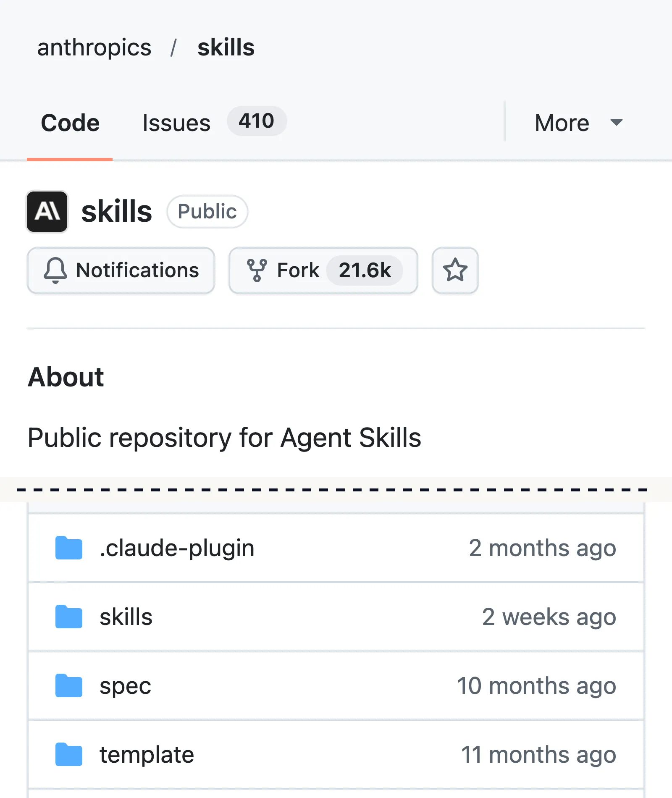Expand the More navigation dropdown

[578, 123]
